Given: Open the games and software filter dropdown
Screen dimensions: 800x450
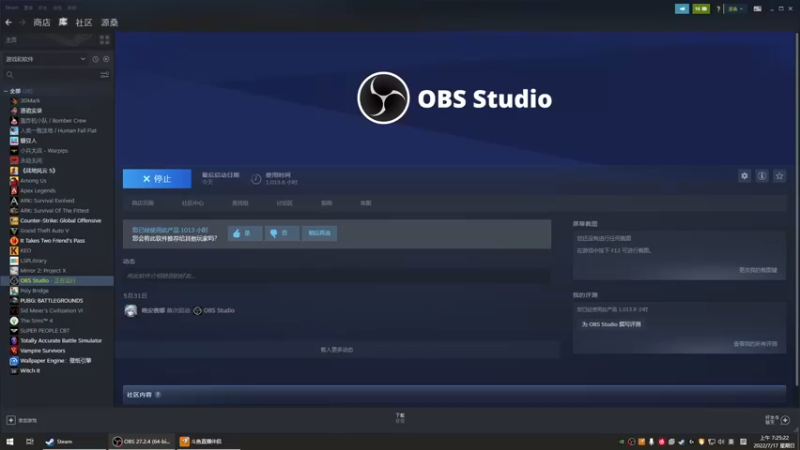Looking at the screenshot, I should [x=45, y=59].
